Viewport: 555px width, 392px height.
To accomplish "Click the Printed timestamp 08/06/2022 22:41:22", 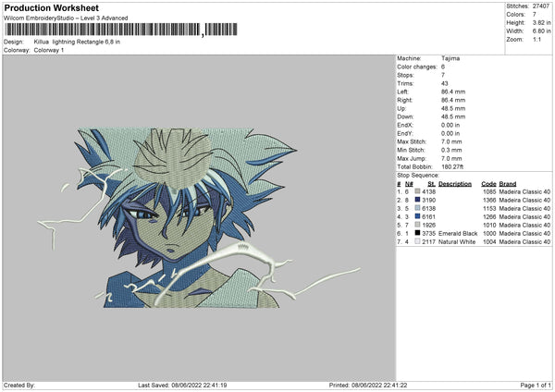I will (379, 385).
